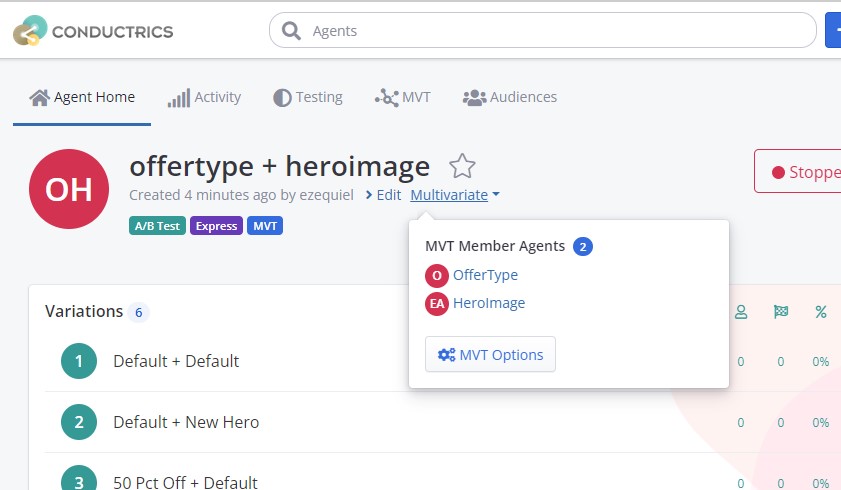Select variation 3 circle
841x490 pixels.
(x=79, y=479)
